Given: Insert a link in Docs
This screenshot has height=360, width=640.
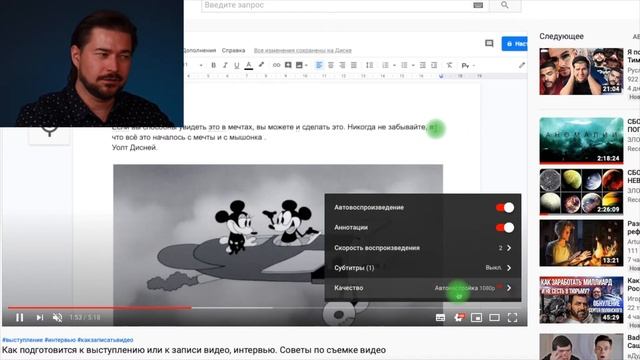Looking at the screenshot, I should tap(276, 65).
